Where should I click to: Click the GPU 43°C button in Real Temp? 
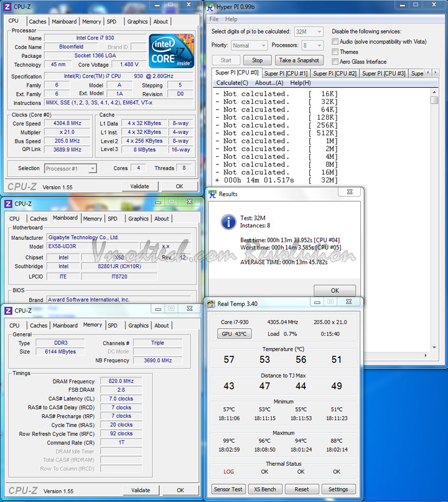click(235, 334)
